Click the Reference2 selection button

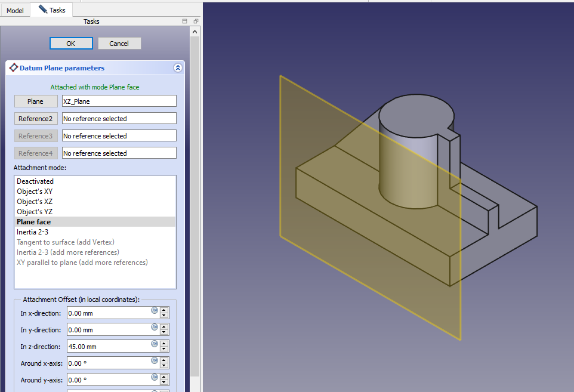coord(36,119)
